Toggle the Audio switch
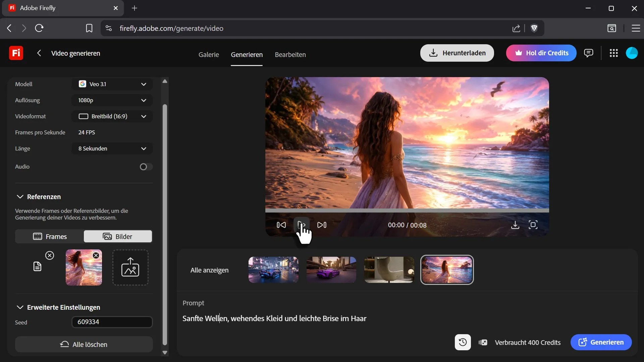 [146, 167]
